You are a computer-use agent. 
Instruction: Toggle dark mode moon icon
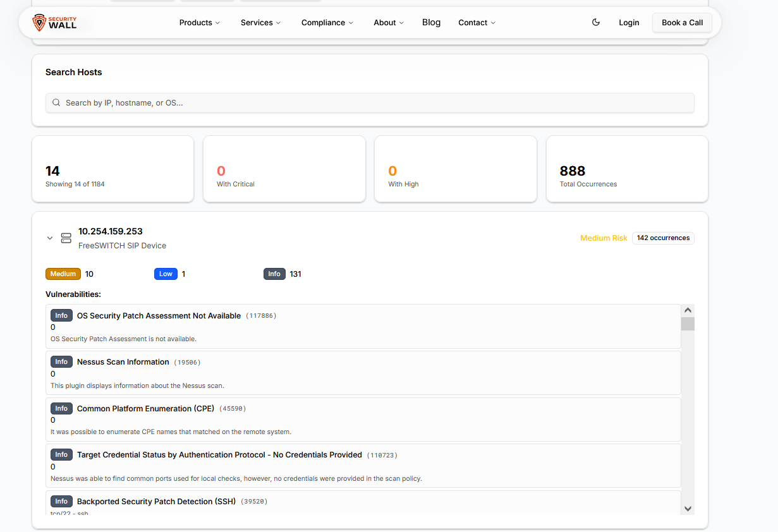pyautogui.click(x=595, y=23)
